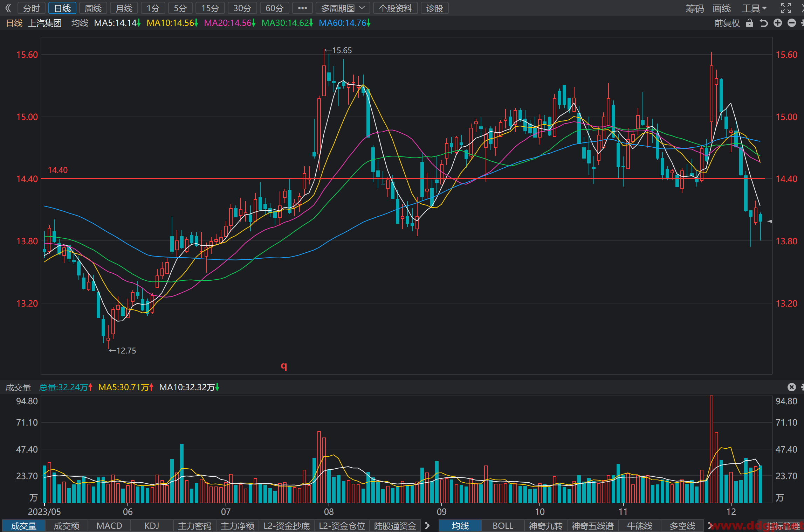This screenshot has width=804, height=532.
Task: Select 神奇九转 overlay tab
Action: (546, 526)
